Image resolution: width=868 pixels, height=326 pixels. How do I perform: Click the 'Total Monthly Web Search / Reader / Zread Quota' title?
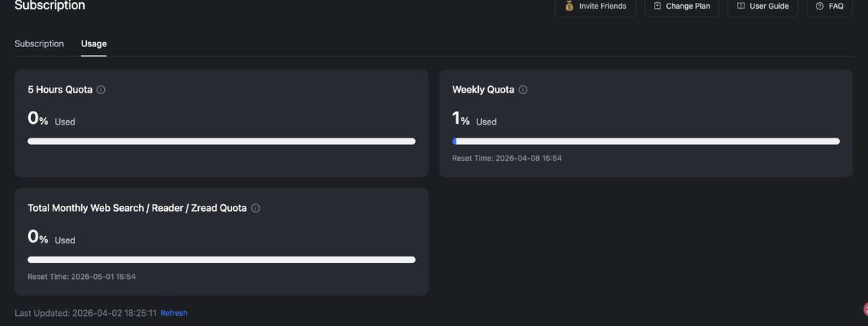[137, 208]
